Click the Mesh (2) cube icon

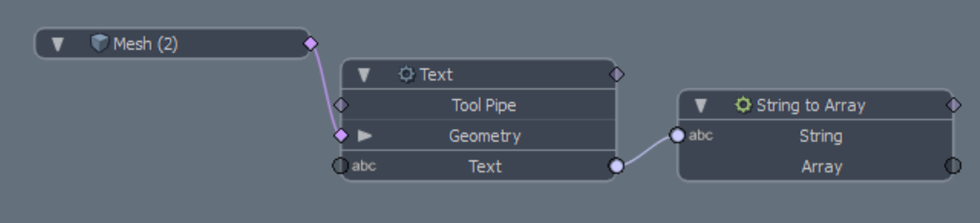point(99,43)
